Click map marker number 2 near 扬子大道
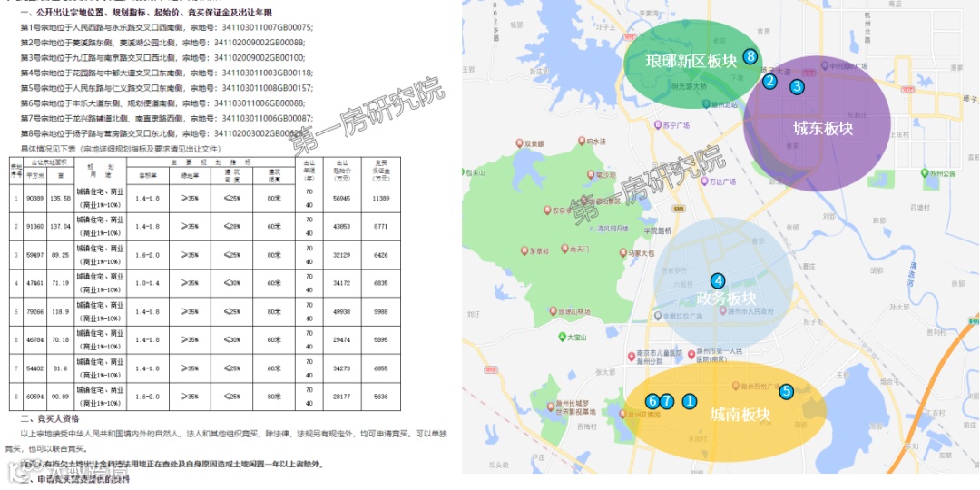 (770, 81)
